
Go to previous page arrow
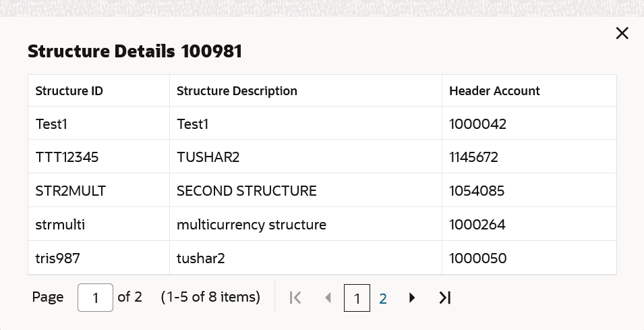328,298
